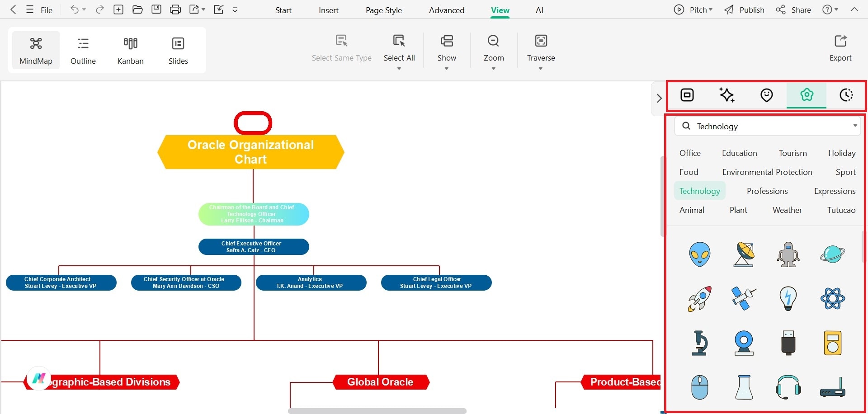Click the Print icon
This screenshot has width=868, height=414.
(x=175, y=9)
